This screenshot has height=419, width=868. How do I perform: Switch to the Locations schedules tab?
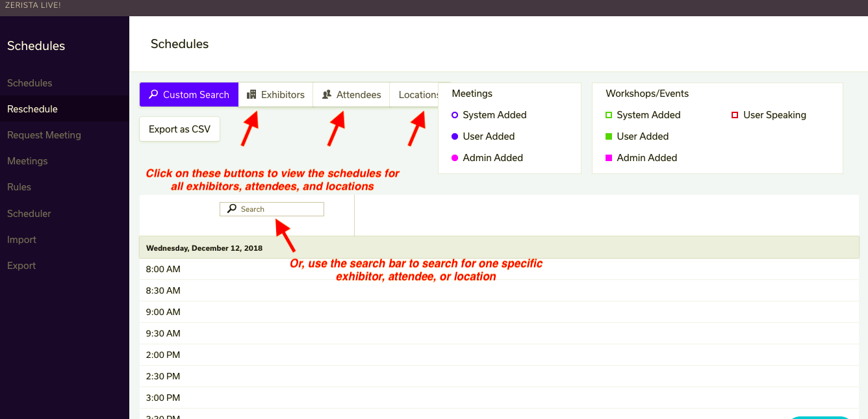[x=415, y=94]
